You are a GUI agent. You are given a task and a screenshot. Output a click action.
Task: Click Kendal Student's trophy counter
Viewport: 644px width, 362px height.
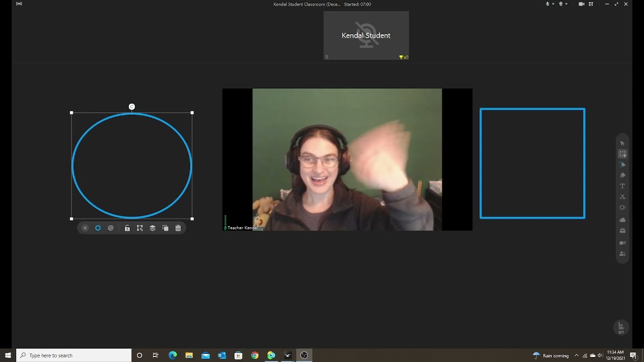pyautogui.click(x=404, y=57)
